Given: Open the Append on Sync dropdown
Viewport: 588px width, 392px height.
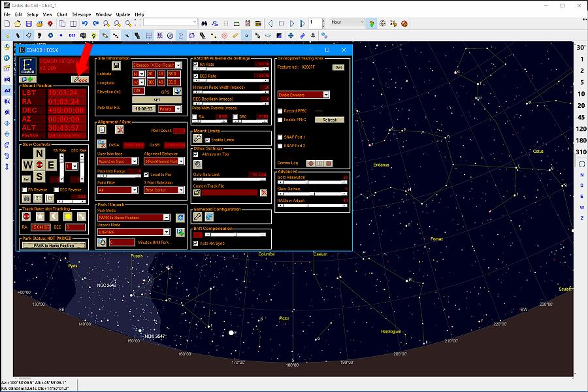Looking at the screenshot, I should click(x=118, y=161).
